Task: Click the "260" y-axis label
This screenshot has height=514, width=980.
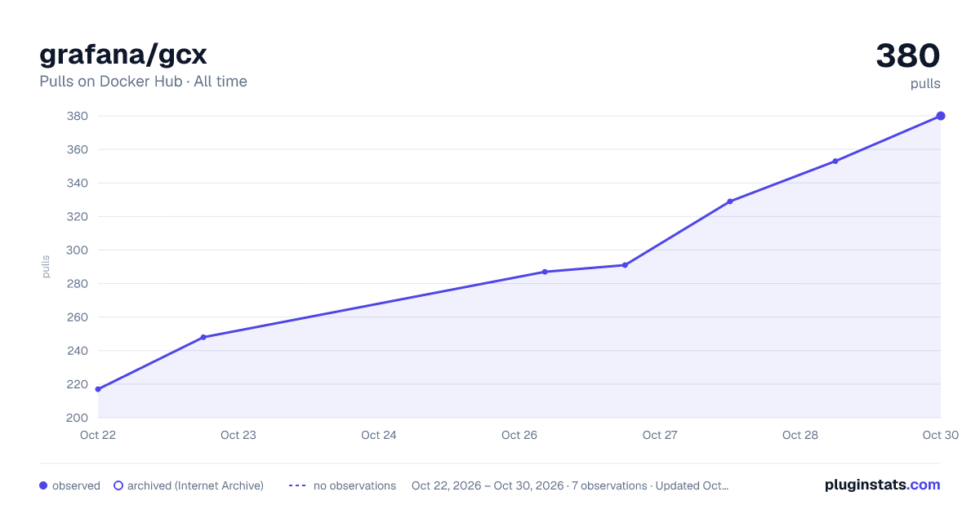Action: tap(77, 317)
